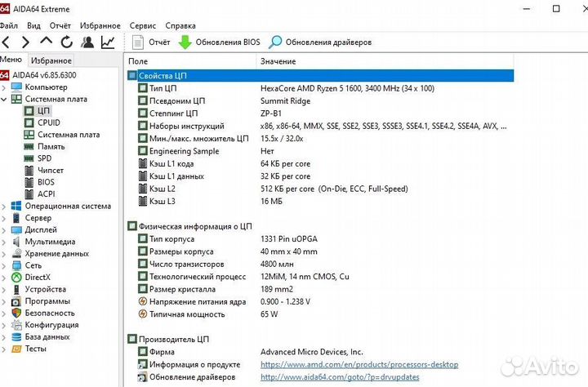The height and width of the screenshot is (387, 588).
Task: Select the CPUID chip icon in the tree
Action: (x=29, y=122)
